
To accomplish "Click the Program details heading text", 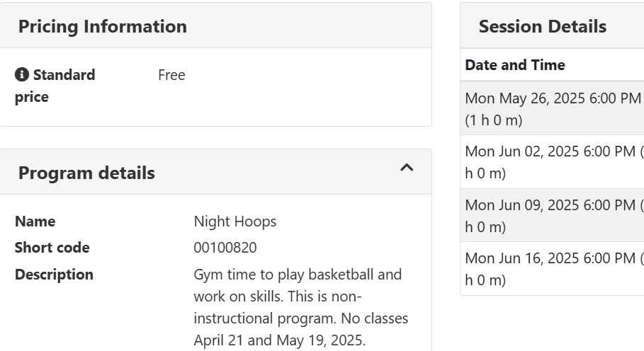I will 86,173.
